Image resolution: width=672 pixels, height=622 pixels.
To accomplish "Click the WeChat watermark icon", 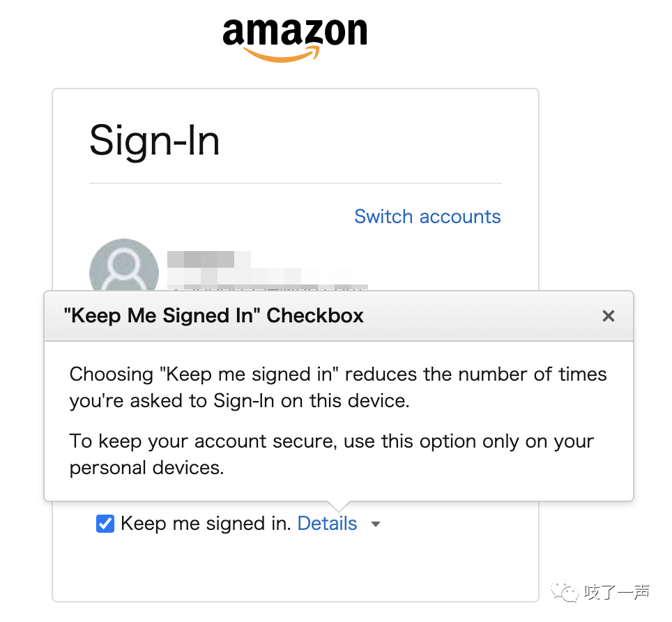I will point(565,591).
